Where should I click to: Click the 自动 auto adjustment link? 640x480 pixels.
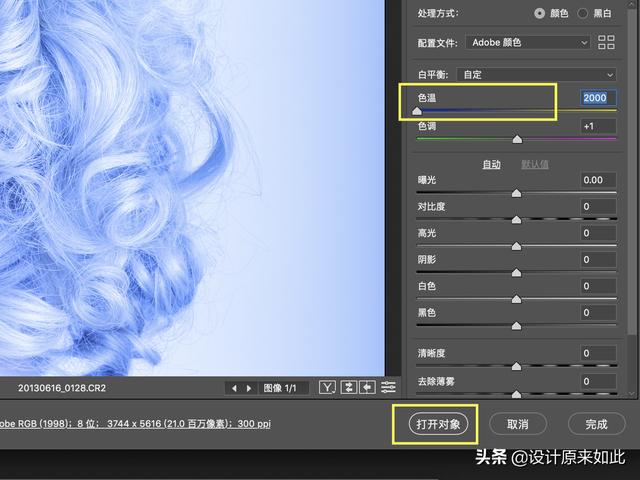click(491, 164)
